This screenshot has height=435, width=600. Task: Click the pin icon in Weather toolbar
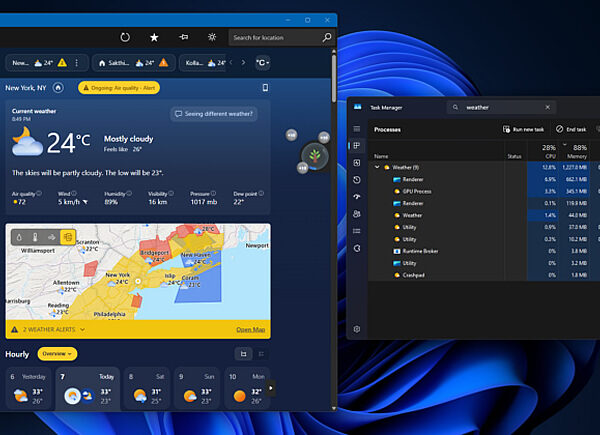pyautogui.click(x=183, y=37)
